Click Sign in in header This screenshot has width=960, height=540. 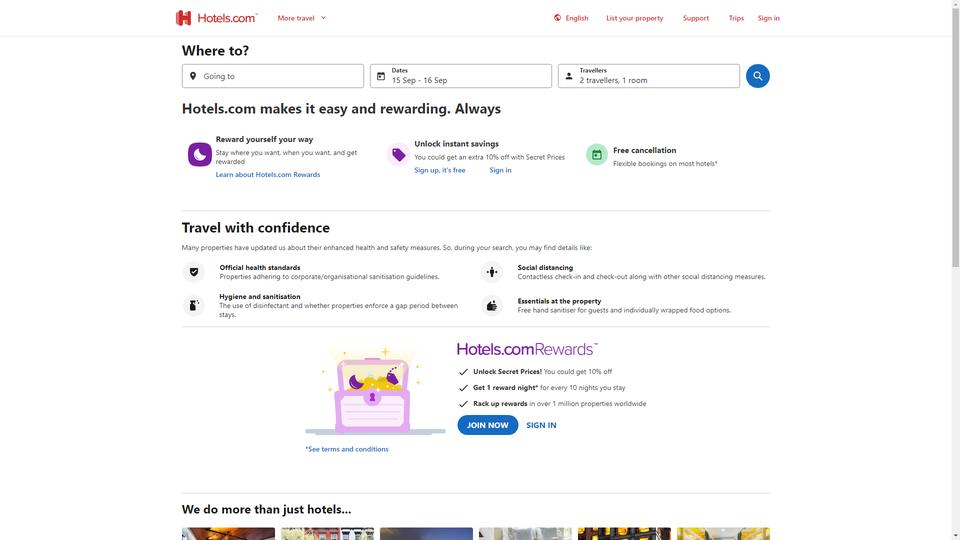coord(768,18)
